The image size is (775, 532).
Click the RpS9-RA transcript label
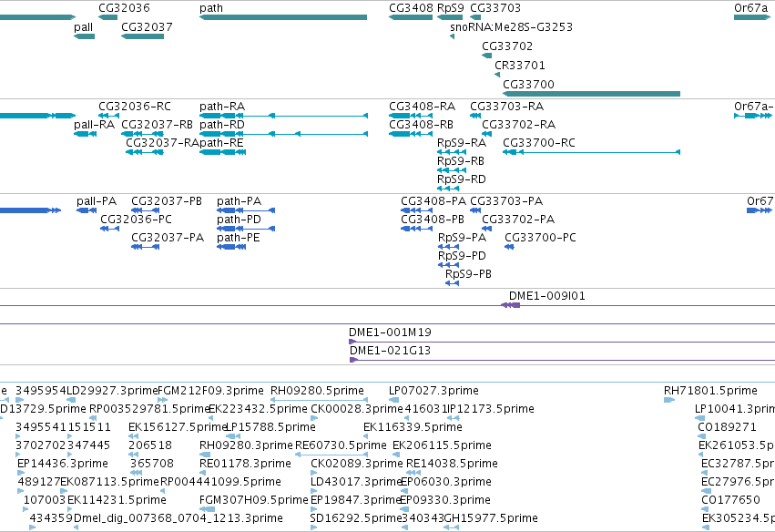pos(462,143)
